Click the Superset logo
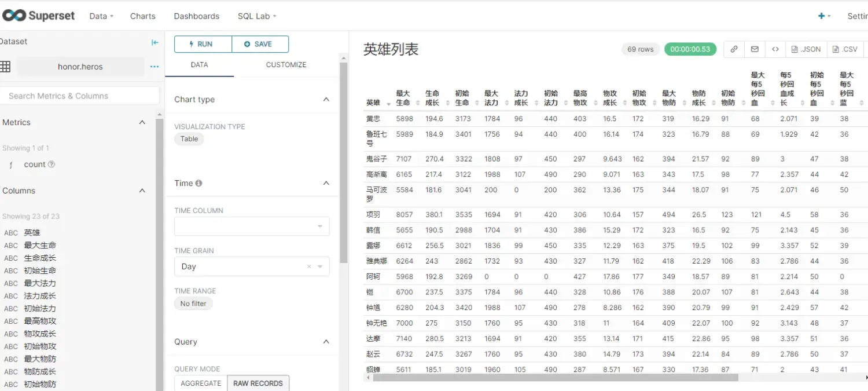 click(x=39, y=16)
